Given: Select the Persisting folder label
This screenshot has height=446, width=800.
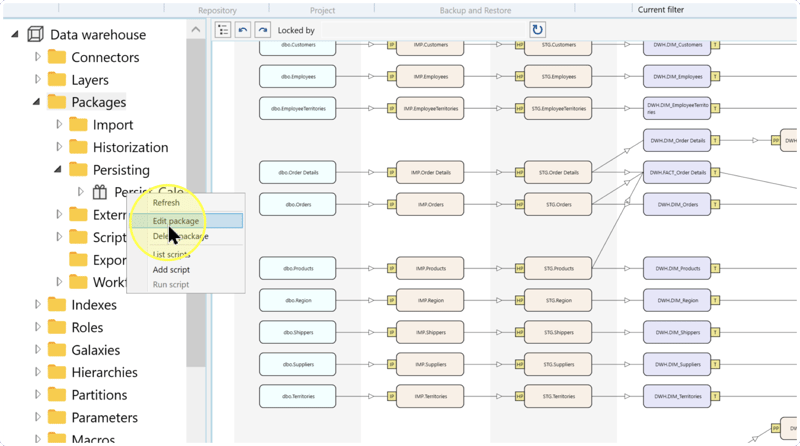Looking at the screenshot, I should [121, 169].
